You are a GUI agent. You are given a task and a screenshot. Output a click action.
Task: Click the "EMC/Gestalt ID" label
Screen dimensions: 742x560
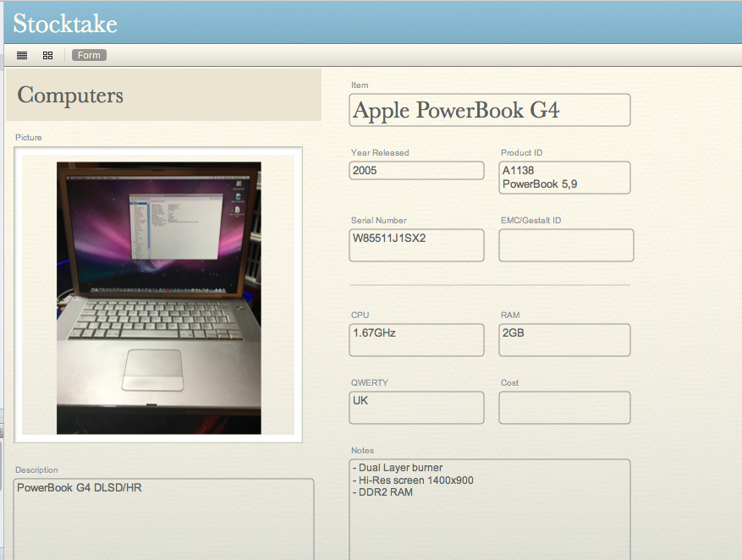coord(530,221)
